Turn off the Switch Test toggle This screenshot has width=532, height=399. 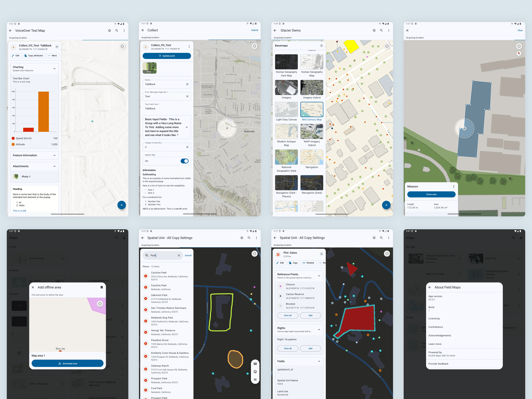point(184,161)
